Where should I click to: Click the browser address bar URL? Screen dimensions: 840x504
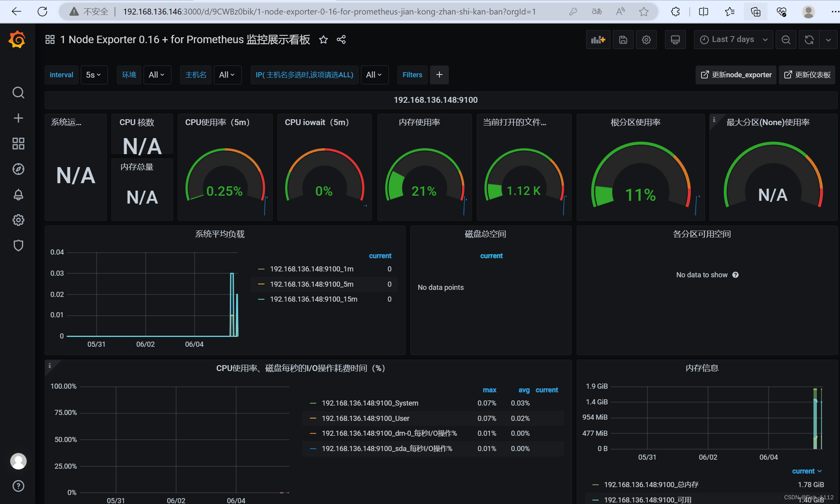pyautogui.click(x=330, y=11)
